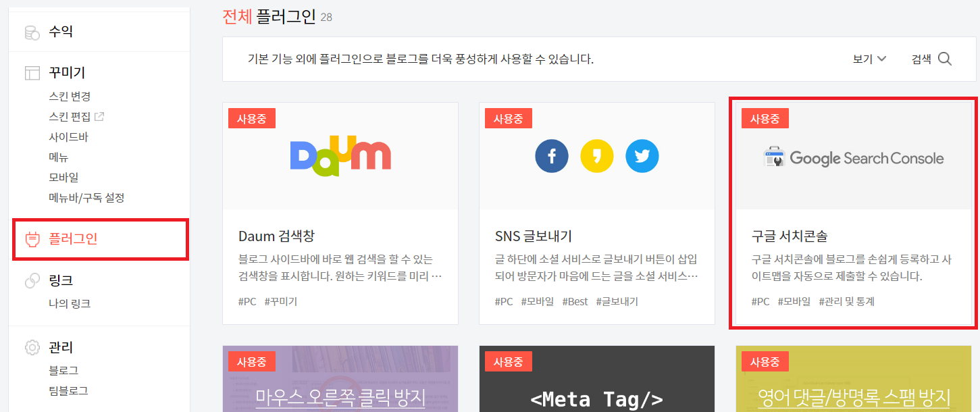Click #Best tag on SNS card

pos(575,302)
